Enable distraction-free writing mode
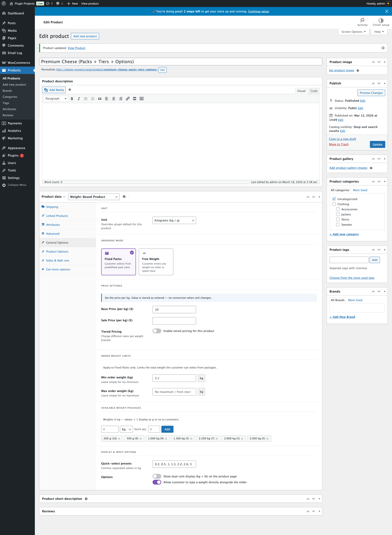 pos(141,98)
